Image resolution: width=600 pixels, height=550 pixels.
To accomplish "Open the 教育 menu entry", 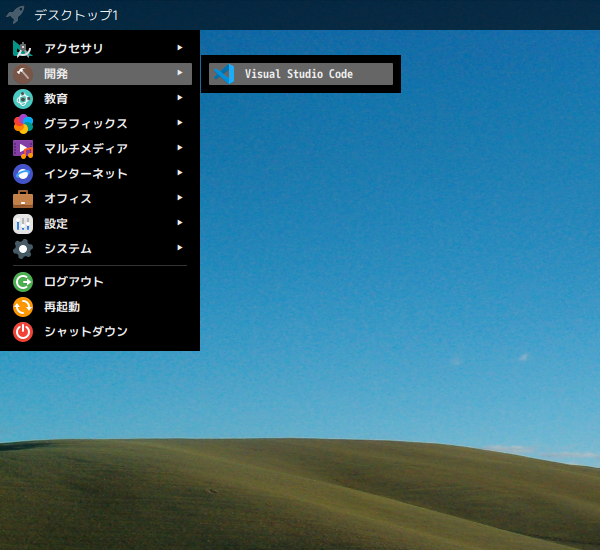I will click(100, 99).
